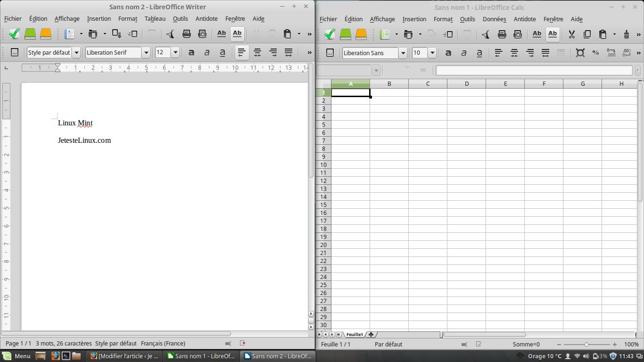Export Writer document as PDF
The height and width of the screenshot is (362, 644).
pos(171,33)
